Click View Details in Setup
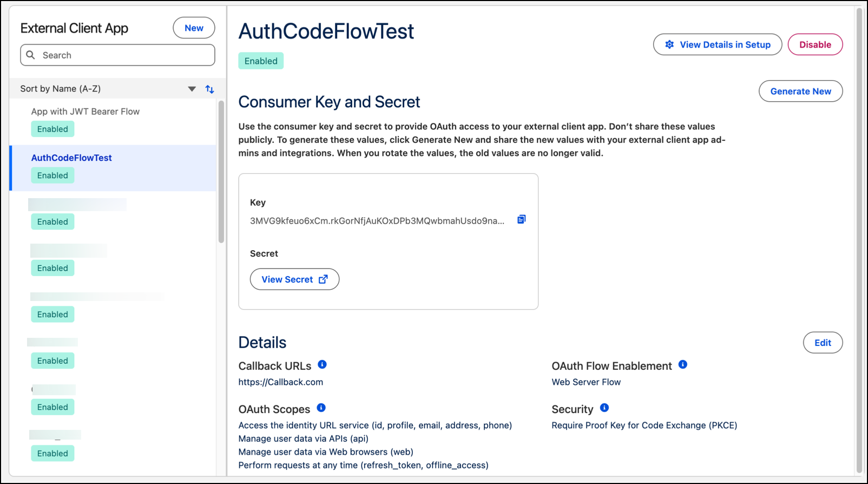 click(718, 44)
